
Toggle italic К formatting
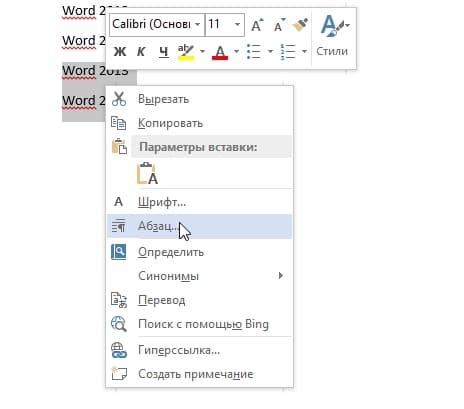(x=141, y=52)
